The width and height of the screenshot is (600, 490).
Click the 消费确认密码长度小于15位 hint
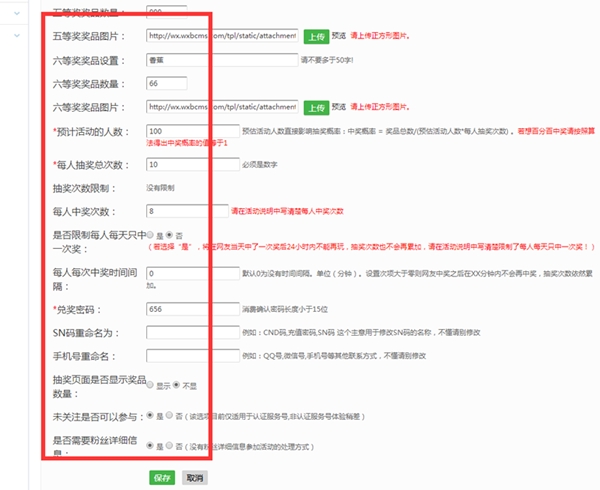(x=285, y=309)
